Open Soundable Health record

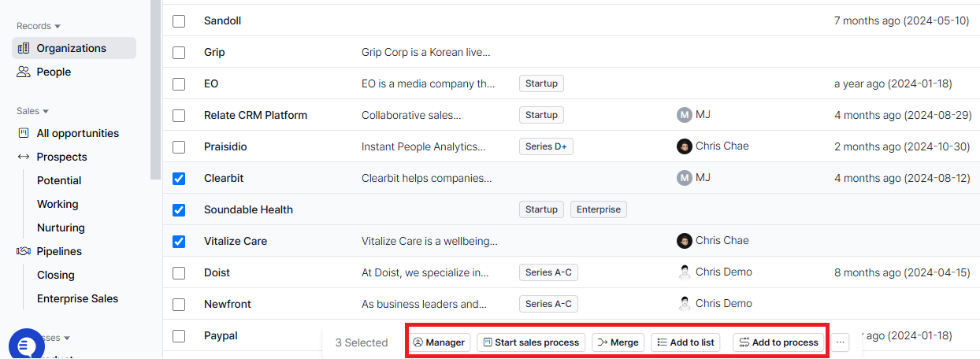tap(248, 209)
